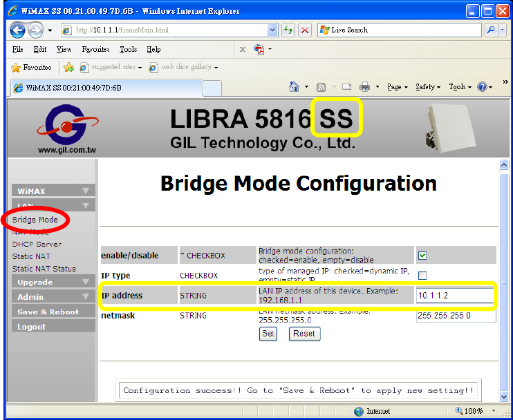Open the suggested sites link

[x=111, y=67]
